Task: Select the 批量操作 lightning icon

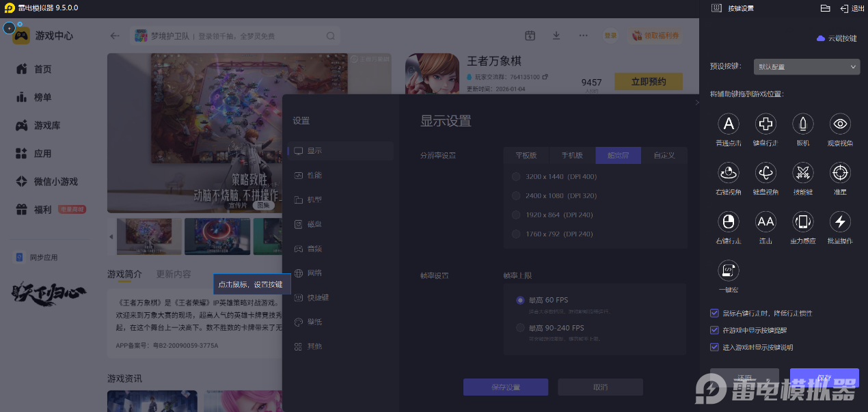Action: (x=840, y=221)
